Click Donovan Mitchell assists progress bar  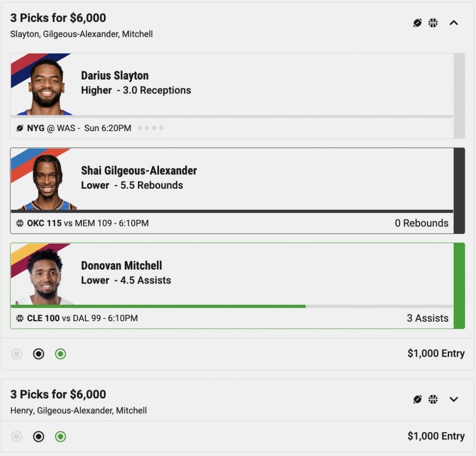pos(232,307)
